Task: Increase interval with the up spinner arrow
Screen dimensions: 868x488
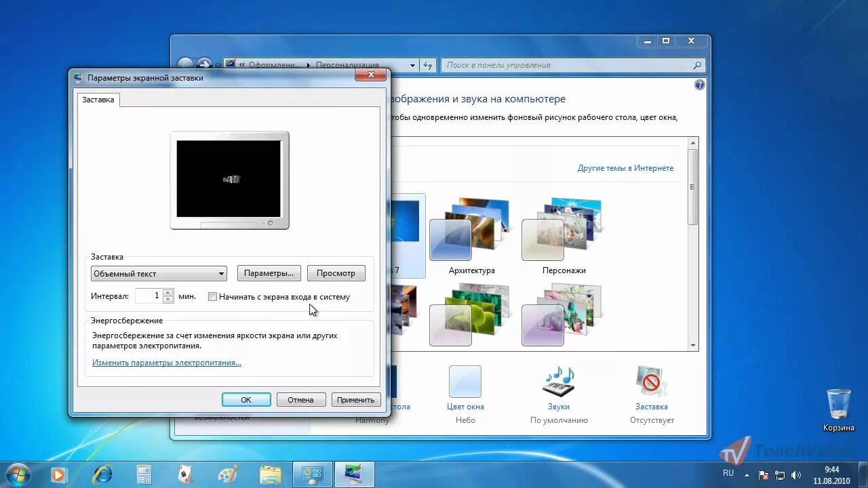Action: click(168, 292)
